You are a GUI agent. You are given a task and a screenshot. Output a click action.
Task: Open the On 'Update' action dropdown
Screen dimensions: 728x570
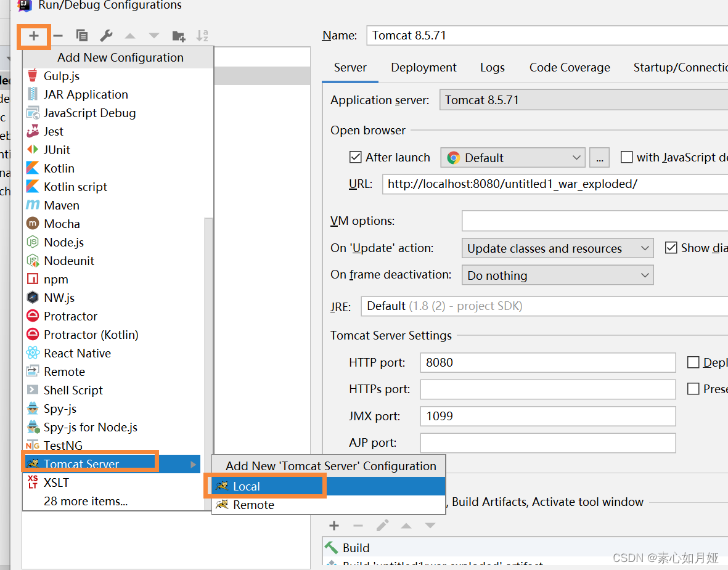coord(558,248)
